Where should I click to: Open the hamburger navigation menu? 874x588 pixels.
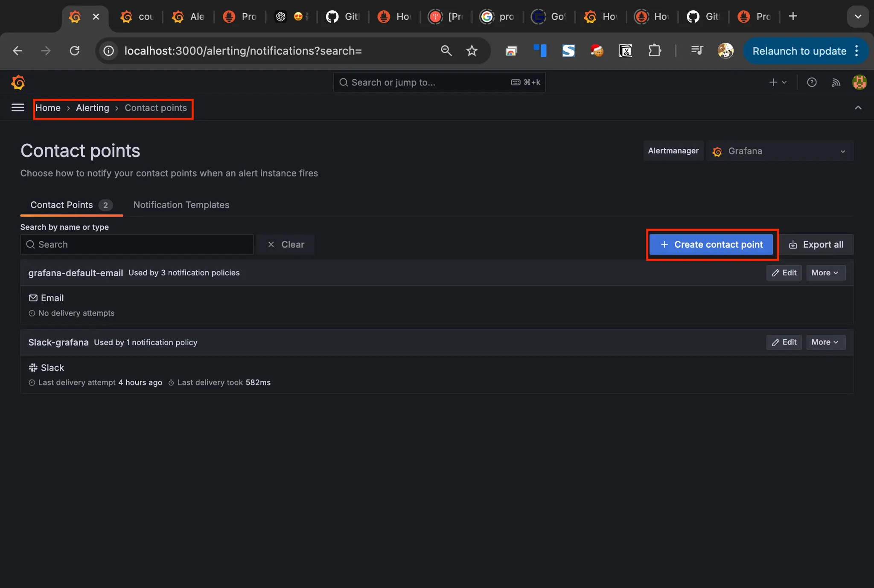point(17,107)
